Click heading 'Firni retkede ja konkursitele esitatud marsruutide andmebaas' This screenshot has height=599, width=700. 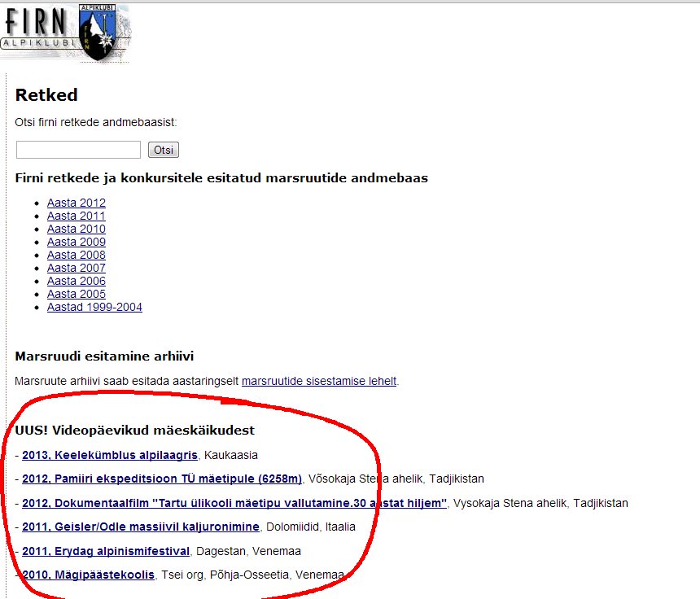point(221,178)
